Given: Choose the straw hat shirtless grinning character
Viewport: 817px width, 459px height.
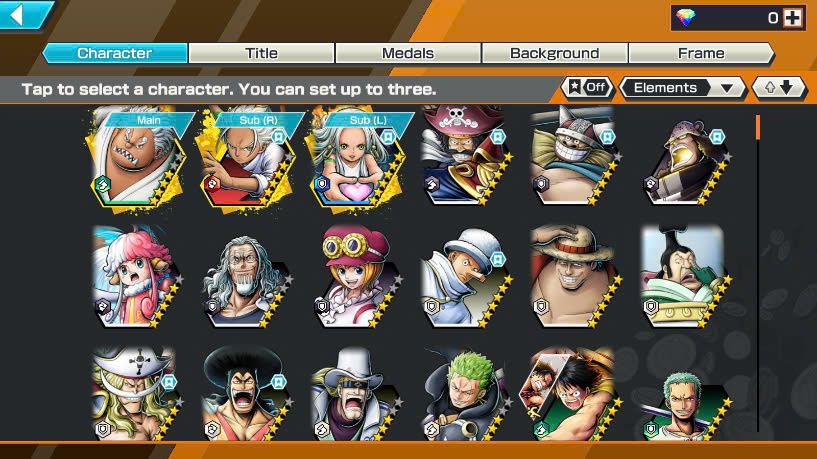Looking at the screenshot, I should [x=575, y=277].
